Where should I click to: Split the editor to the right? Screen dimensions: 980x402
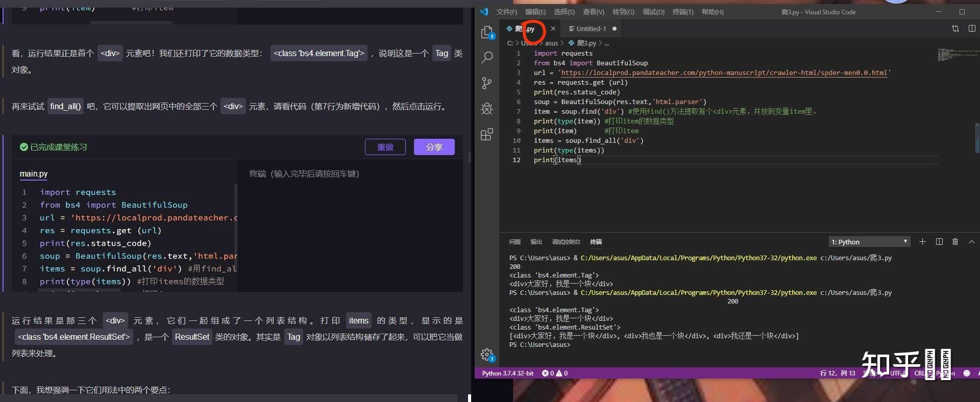(972, 29)
